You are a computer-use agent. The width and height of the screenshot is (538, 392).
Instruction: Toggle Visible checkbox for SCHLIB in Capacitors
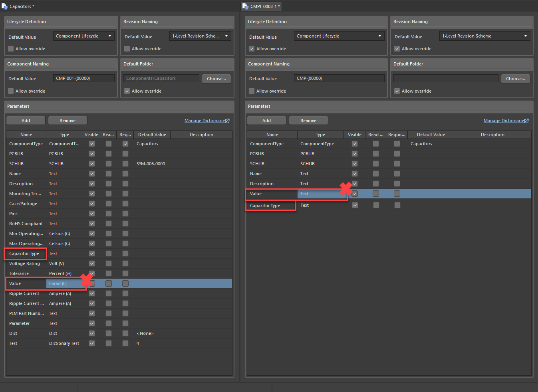92,164
